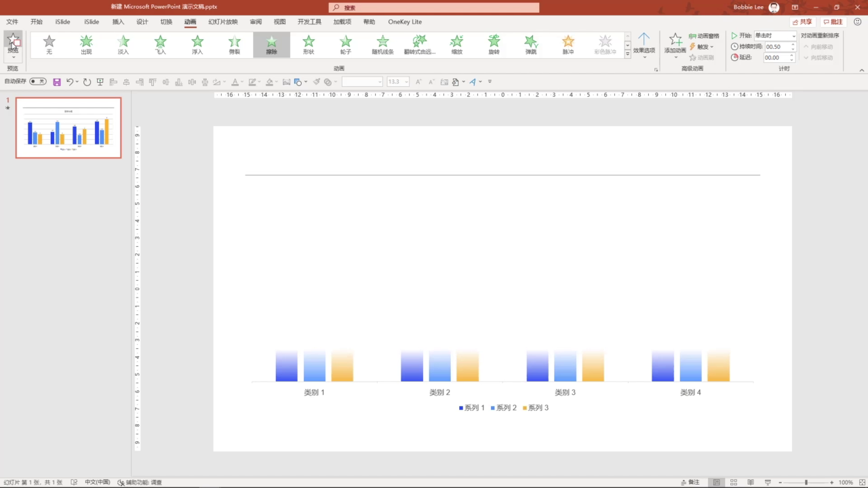
Task: Select slide 1 thumbnail in the panel
Action: point(68,127)
